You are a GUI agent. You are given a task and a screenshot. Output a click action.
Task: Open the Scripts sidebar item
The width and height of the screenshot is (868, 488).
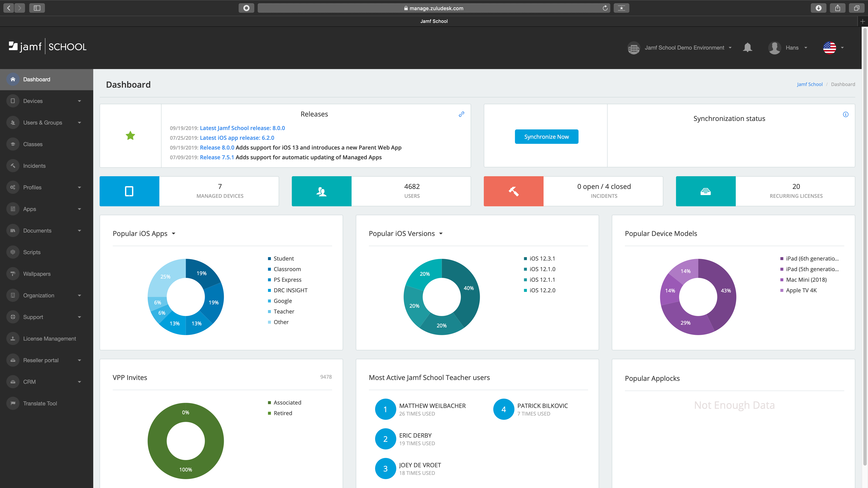click(46, 252)
